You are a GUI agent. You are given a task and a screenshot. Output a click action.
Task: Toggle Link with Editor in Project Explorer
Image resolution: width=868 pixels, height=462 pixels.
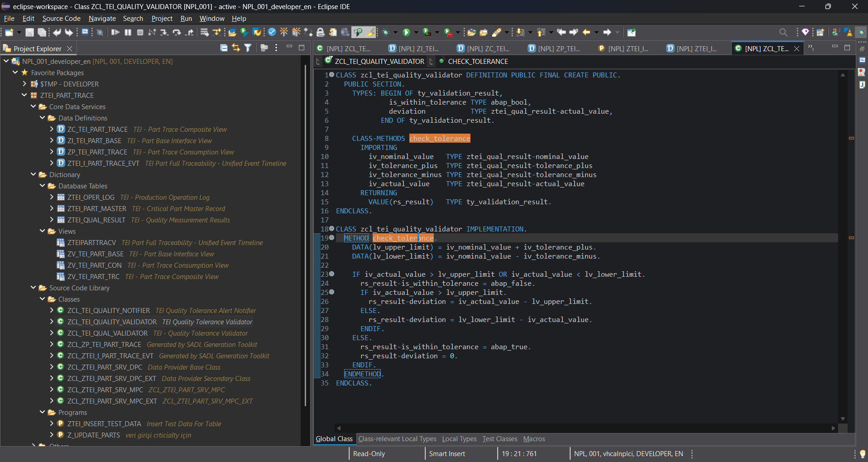pyautogui.click(x=236, y=48)
